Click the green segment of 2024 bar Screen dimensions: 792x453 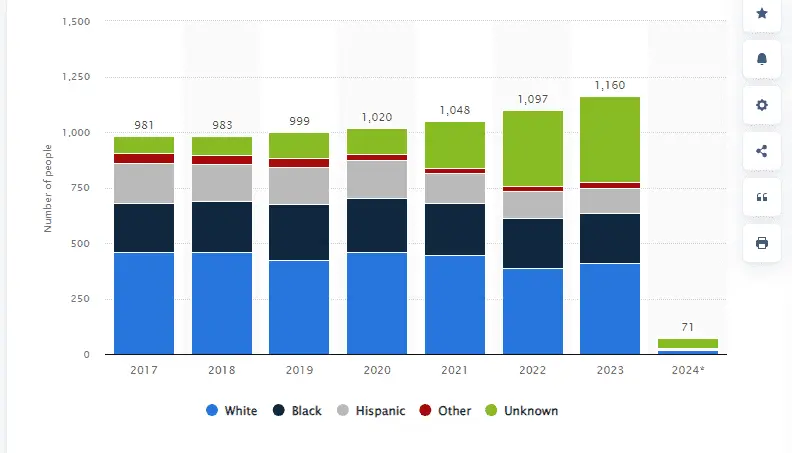pos(688,343)
